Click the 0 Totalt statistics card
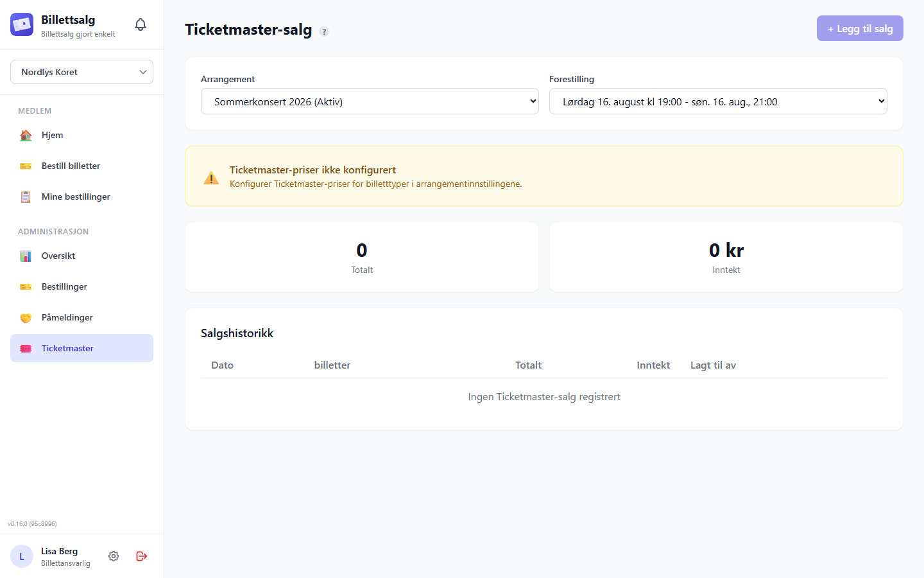This screenshot has height=578, width=924. coord(362,257)
